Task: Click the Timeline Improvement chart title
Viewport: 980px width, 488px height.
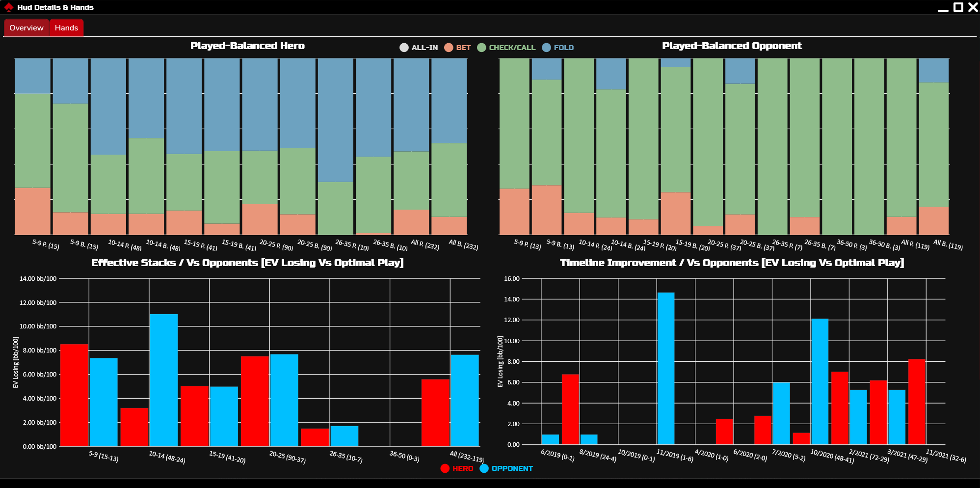Action: tap(732, 263)
